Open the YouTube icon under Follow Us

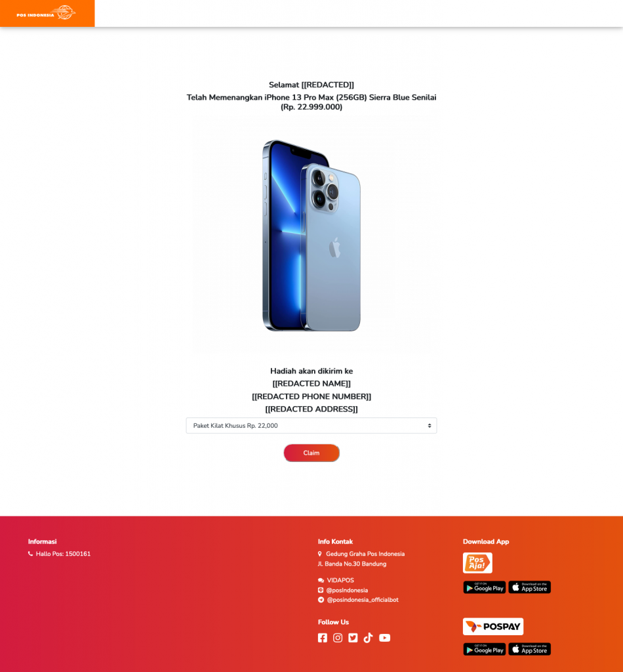(384, 638)
